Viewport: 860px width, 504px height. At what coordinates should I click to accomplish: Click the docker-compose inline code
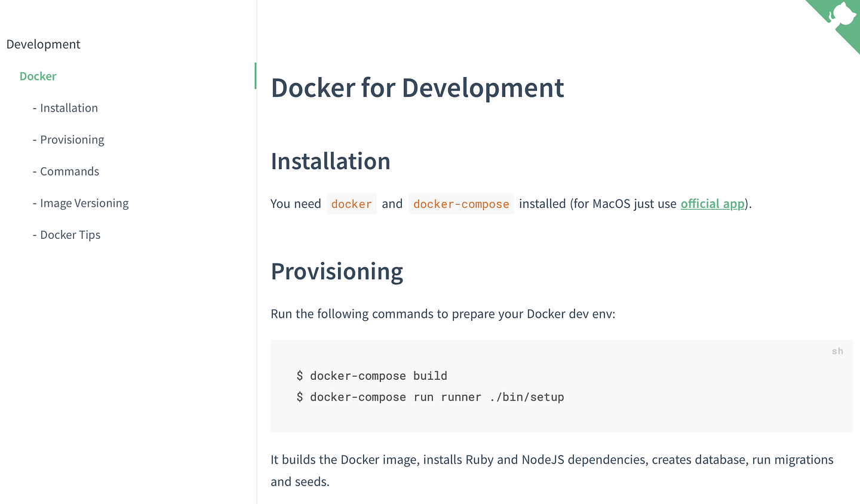tap(461, 204)
